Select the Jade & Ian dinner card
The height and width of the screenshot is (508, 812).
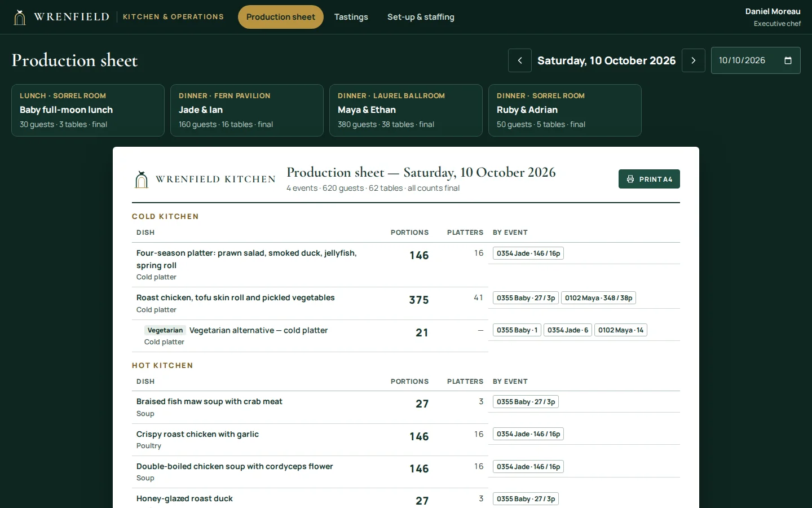point(247,110)
